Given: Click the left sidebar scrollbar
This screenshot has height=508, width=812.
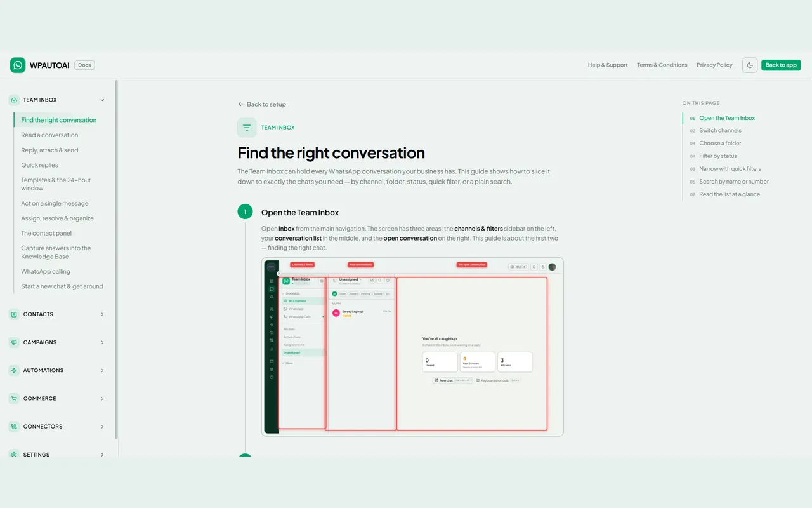Looking at the screenshot, I should coord(117,259).
